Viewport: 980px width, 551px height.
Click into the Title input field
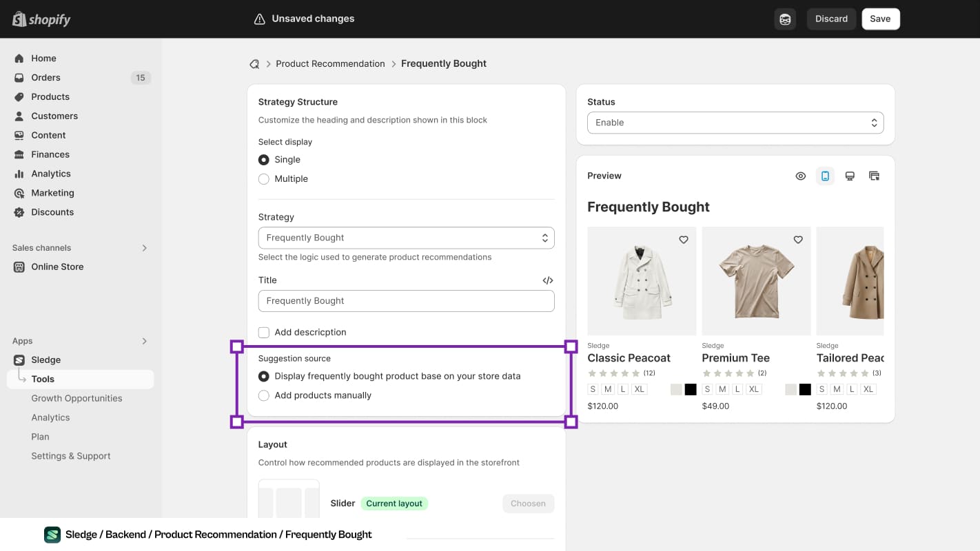407,301
